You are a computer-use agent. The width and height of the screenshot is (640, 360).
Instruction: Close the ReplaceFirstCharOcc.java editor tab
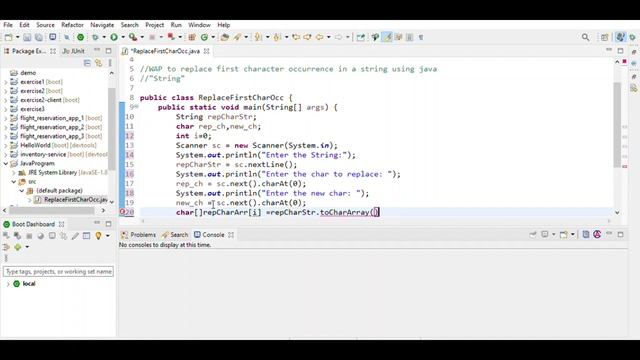tap(207, 51)
